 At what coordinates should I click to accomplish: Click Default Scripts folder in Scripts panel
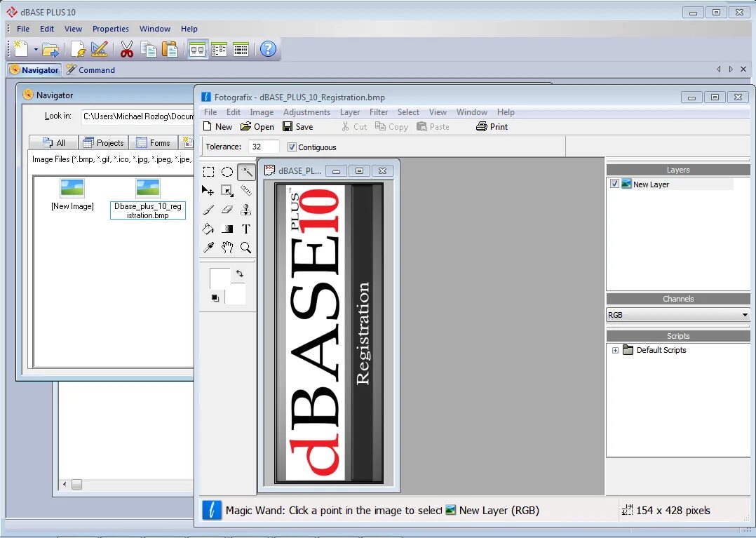pos(655,350)
